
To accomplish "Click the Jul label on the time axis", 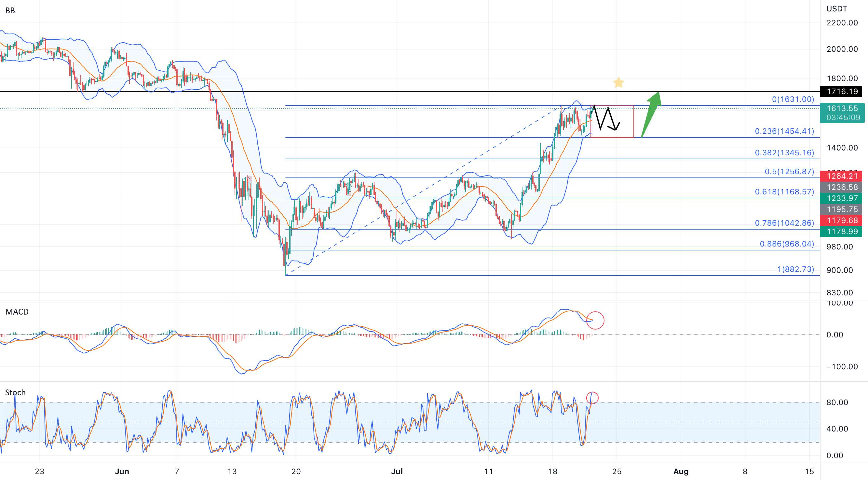I will [x=397, y=472].
